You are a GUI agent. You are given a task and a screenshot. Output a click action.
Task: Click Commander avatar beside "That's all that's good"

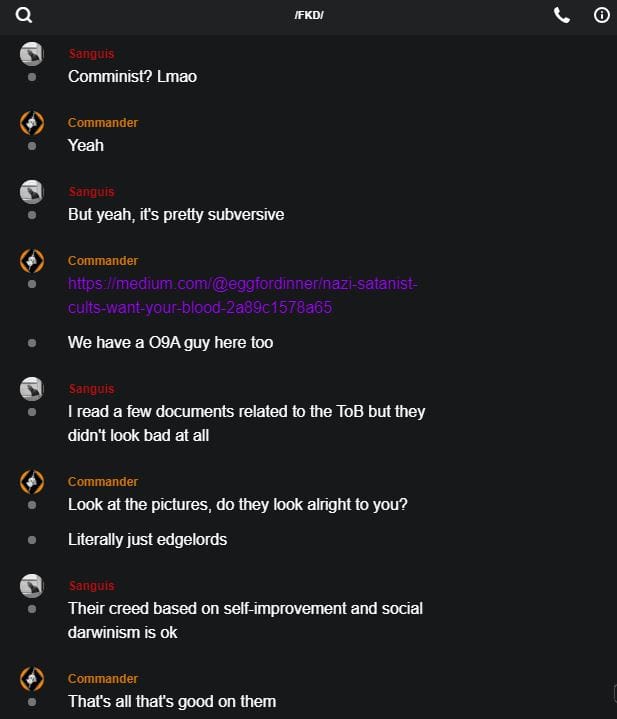click(32, 679)
